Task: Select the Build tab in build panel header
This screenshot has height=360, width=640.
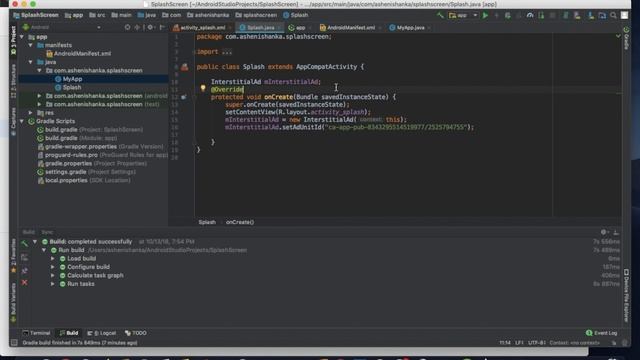Action: point(29,232)
